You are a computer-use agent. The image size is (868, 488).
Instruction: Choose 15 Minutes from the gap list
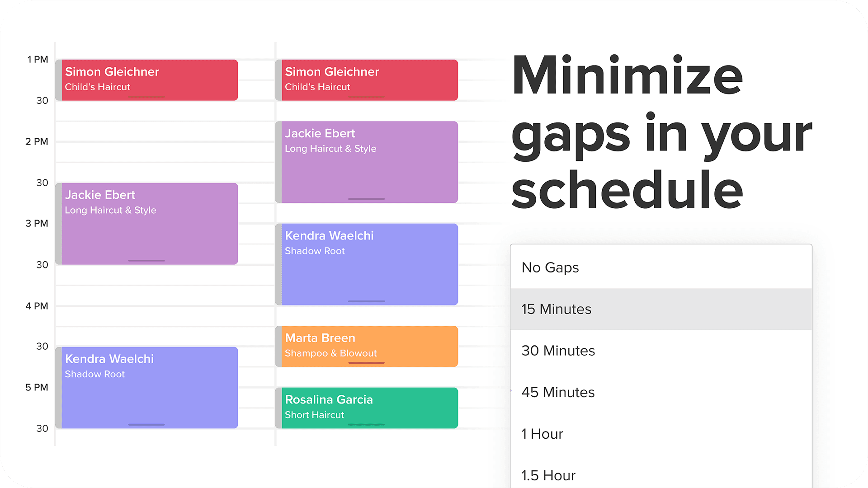tap(556, 309)
